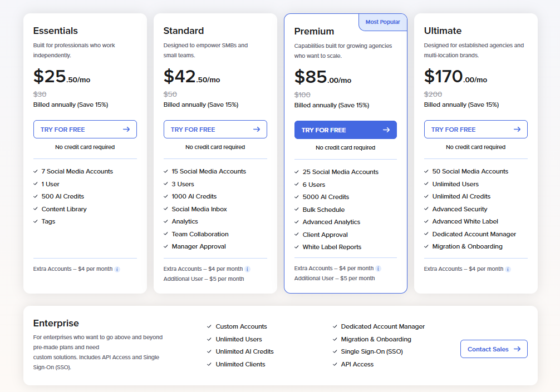Click '7 Social Media Accounts' feature
The image size is (560, 392).
tap(77, 172)
